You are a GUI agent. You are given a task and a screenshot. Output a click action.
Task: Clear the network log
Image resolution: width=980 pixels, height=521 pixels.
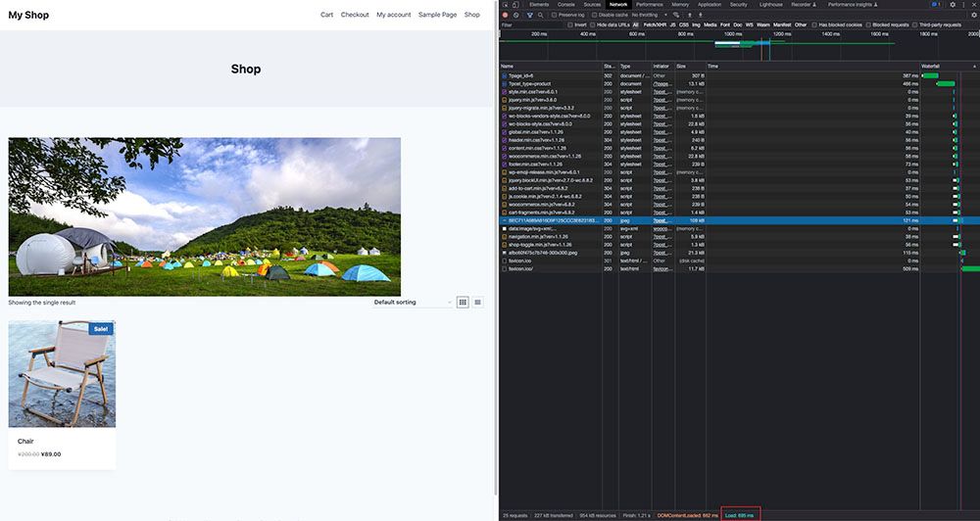point(516,15)
